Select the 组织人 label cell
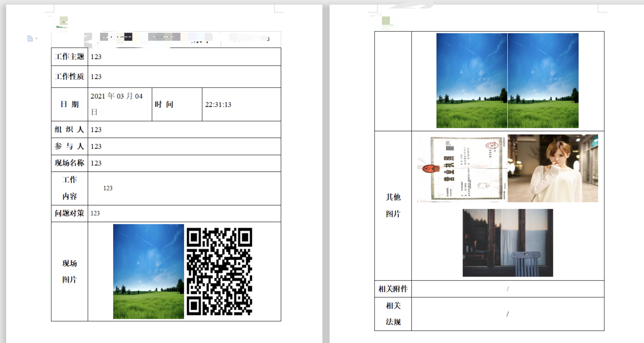644x343 pixels. (70, 129)
